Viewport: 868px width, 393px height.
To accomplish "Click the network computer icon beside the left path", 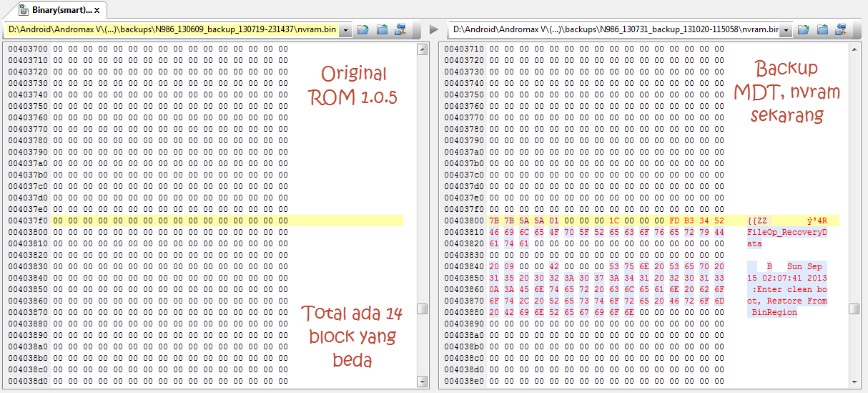I will click(400, 29).
